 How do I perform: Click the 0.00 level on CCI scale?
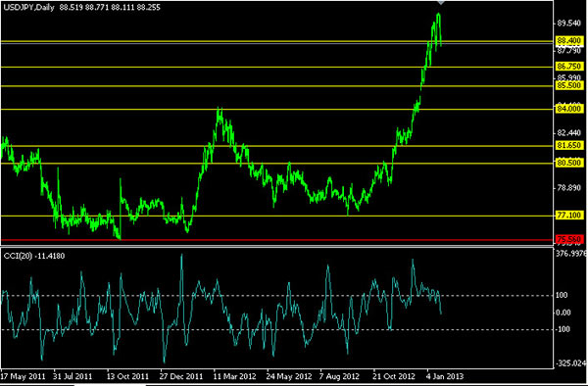(x=563, y=313)
